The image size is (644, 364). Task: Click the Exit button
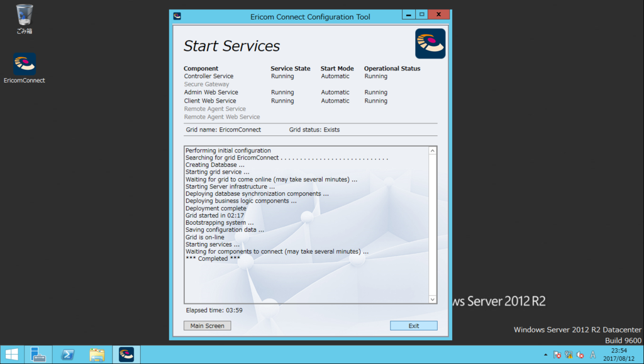(414, 326)
